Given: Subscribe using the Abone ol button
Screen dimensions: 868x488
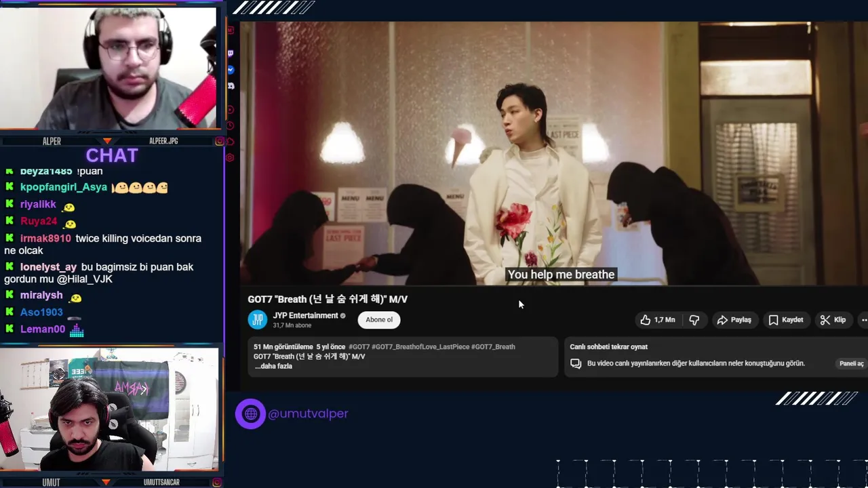Looking at the screenshot, I should click(x=379, y=320).
